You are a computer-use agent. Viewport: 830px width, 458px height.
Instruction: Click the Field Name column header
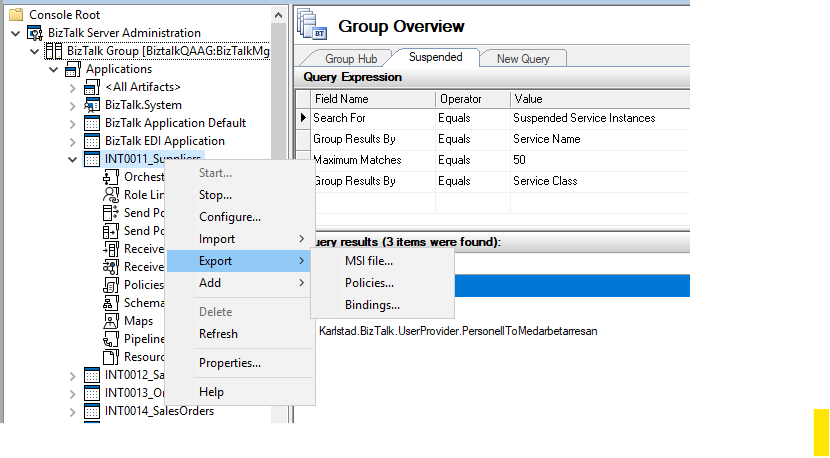(373, 99)
